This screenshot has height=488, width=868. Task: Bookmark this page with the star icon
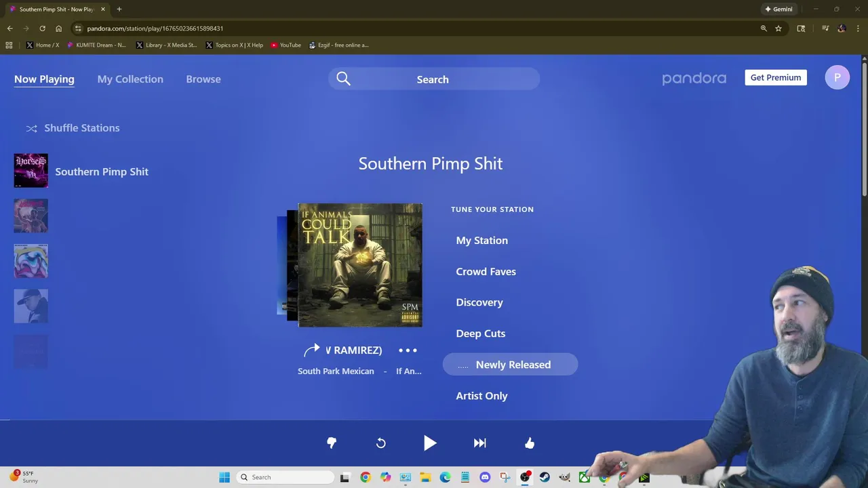pyautogui.click(x=778, y=28)
